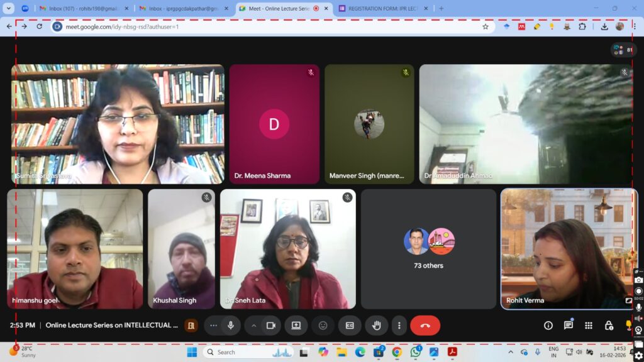The height and width of the screenshot is (362, 644).
Task: Switch to the REGISTRATION FORM browser tab
Action: [384, 9]
